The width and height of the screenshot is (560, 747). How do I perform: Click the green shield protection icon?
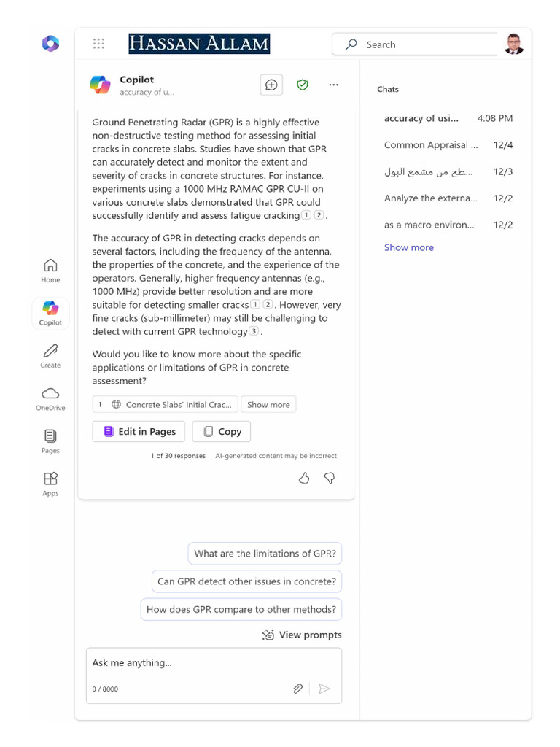(303, 85)
